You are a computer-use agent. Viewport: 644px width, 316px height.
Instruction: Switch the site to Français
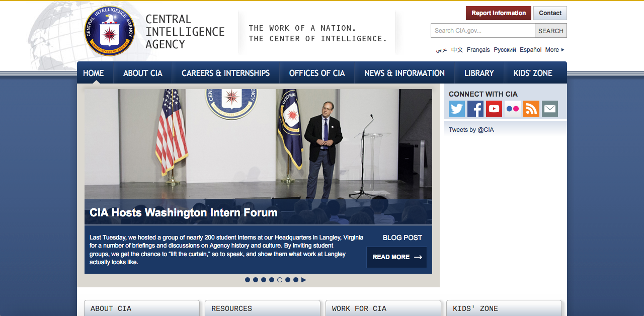click(478, 50)
